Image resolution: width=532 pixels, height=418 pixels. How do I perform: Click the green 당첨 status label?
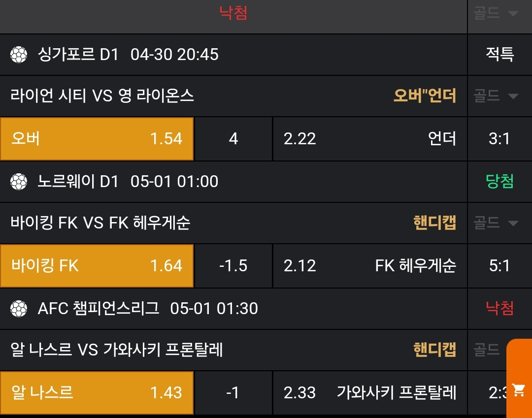[x=499, y=182]
